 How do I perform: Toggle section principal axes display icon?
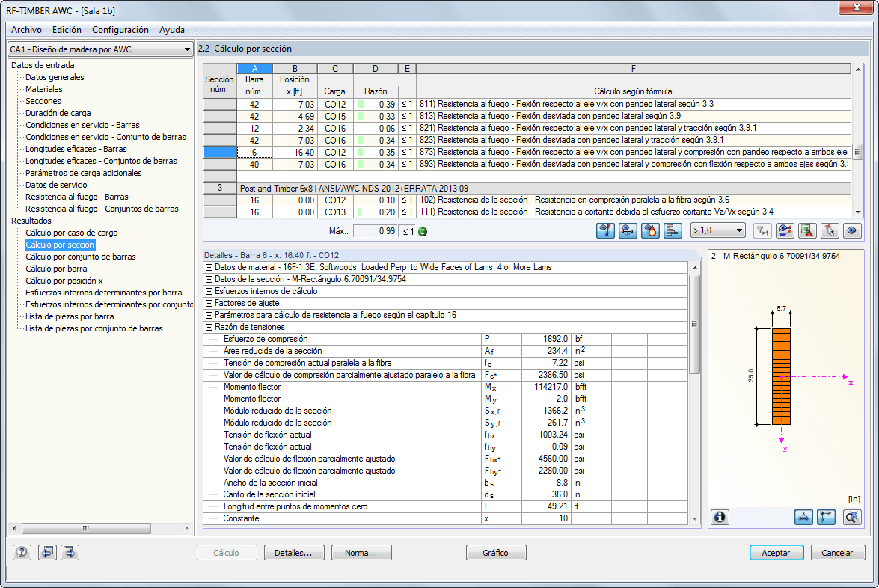[827, 517]
